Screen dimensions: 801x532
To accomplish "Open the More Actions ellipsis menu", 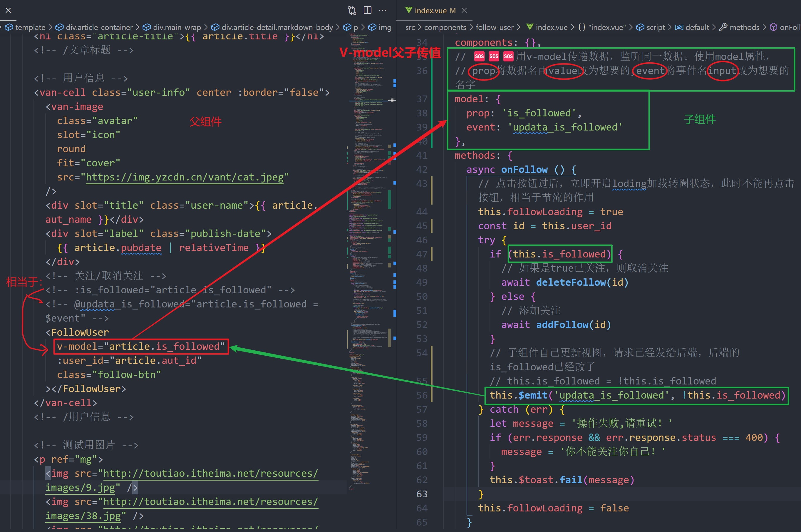I will point(383,10).
